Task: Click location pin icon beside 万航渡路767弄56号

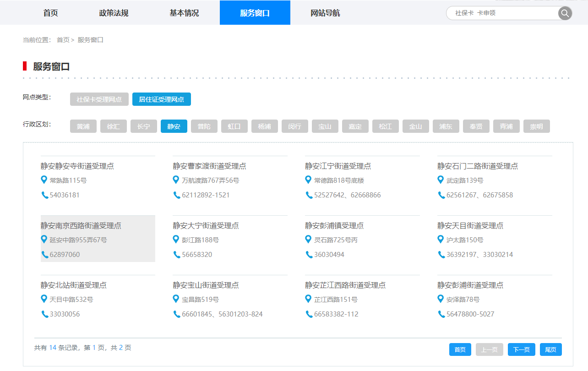Action: click(x=176, y=180)
